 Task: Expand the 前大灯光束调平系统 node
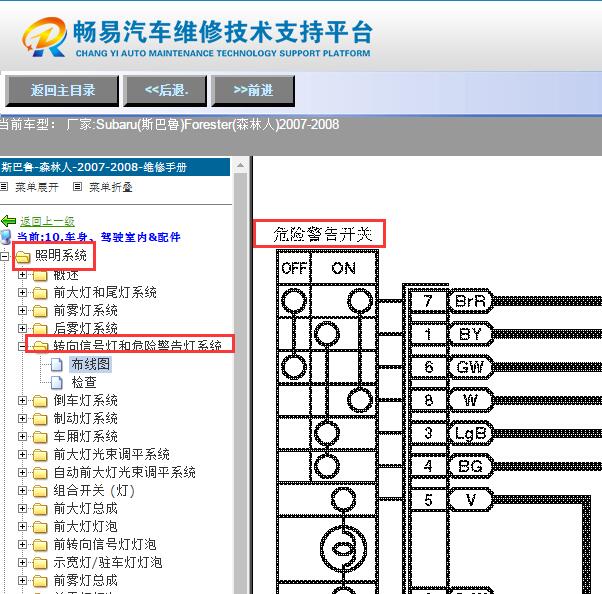point(22,454)
